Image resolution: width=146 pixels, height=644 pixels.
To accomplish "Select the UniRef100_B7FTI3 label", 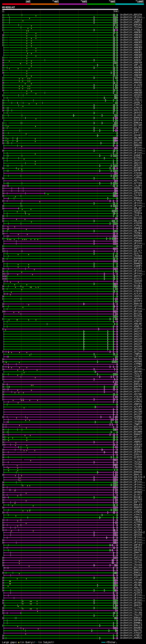I will (131, 133).
